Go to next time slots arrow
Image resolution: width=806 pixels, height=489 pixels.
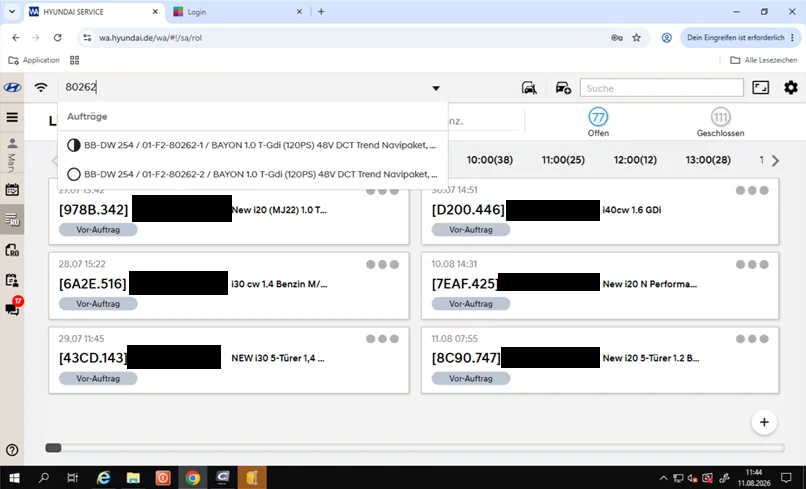[x=775, y=160]
